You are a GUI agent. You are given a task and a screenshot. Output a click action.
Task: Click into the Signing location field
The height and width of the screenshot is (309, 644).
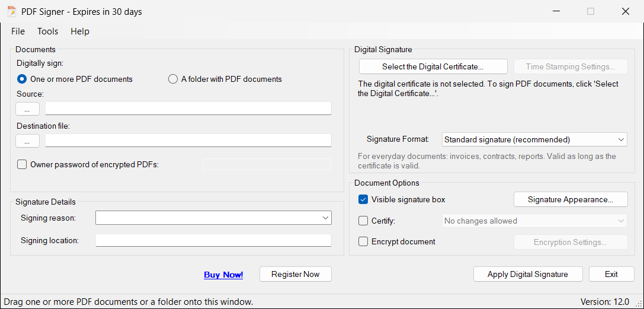213,240
